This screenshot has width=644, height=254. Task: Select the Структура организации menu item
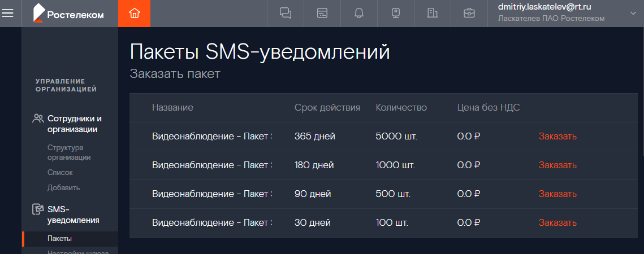point(69,152)
